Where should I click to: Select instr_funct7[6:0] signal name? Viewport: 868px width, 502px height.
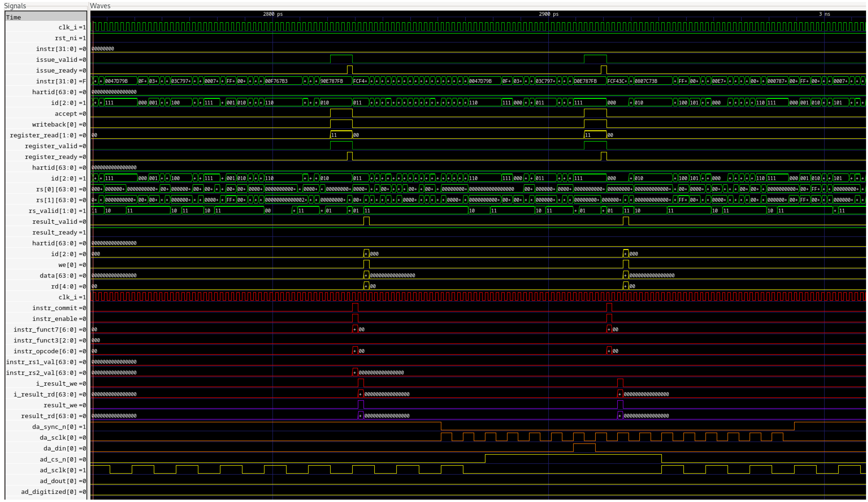tap(45, 330)
